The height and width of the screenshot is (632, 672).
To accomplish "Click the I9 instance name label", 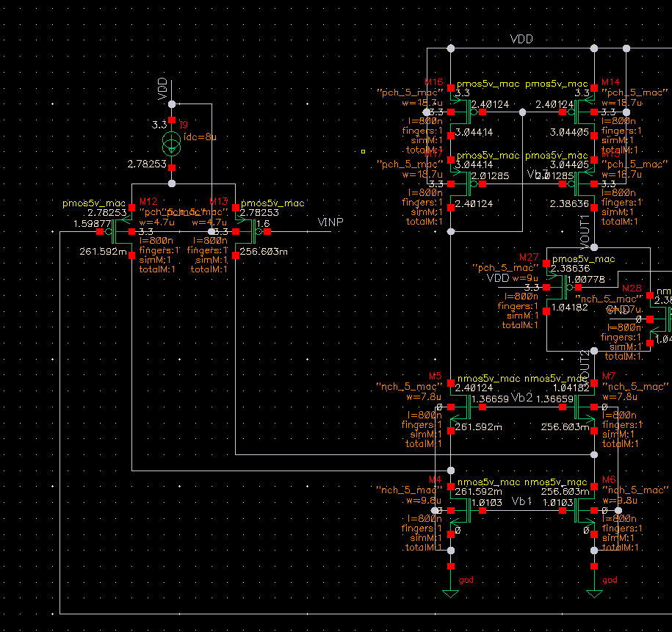I will click(184, 125).
